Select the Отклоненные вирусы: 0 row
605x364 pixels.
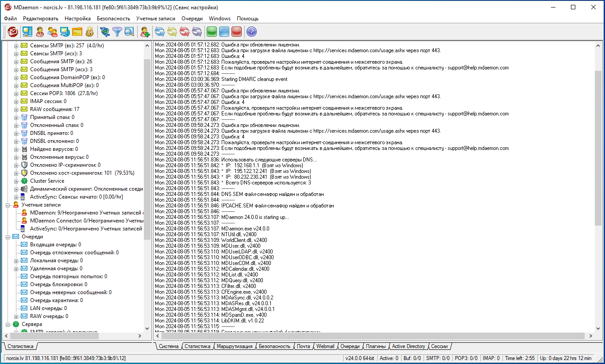pos(59,157)
